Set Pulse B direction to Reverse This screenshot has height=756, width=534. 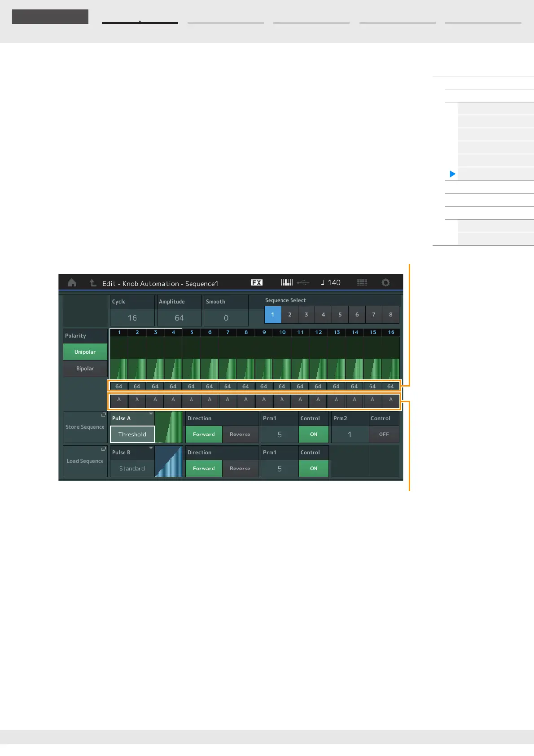click(240, 468)
